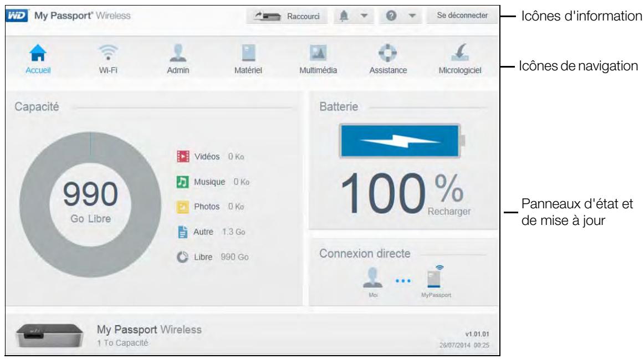This screenshot has height=359, width=644.
Task: Click the Moi user icon
Action: click(x=373, y=278)
